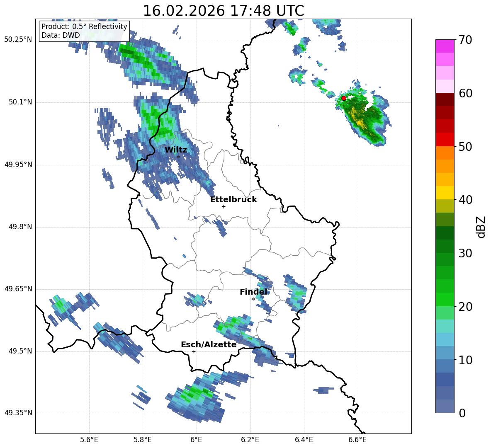Click the red radar site marker dot
This screenshot has width=491, height=448.
[343, 98]
